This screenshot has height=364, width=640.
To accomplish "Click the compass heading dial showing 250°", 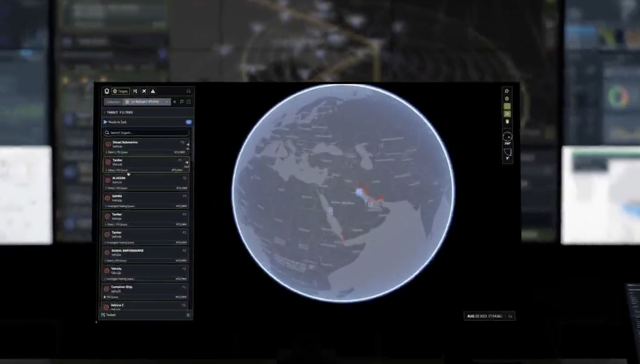I will coord(507,137).
